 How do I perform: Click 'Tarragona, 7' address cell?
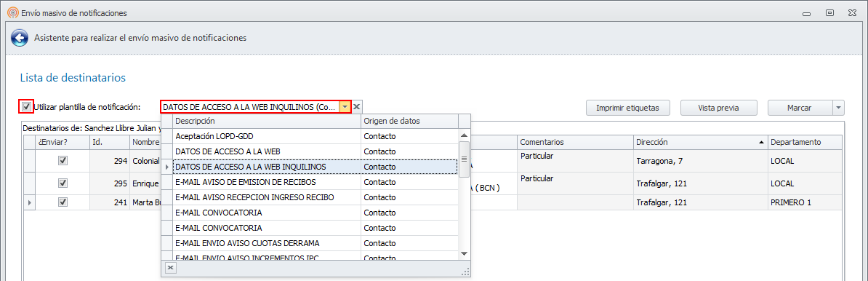pyautogui.click(x=701, y=161)
